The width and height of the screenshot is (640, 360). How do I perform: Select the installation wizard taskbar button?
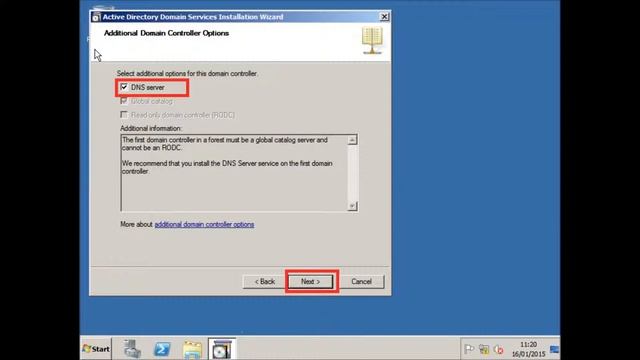point(222,349)
